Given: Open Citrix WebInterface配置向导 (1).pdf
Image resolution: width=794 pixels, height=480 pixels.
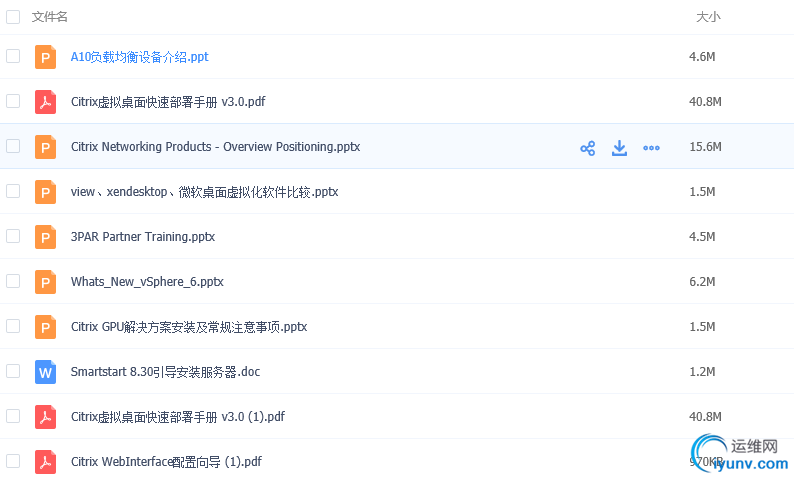Looking at the screenshot, I should pyautogui.click(x=166, y=462).
